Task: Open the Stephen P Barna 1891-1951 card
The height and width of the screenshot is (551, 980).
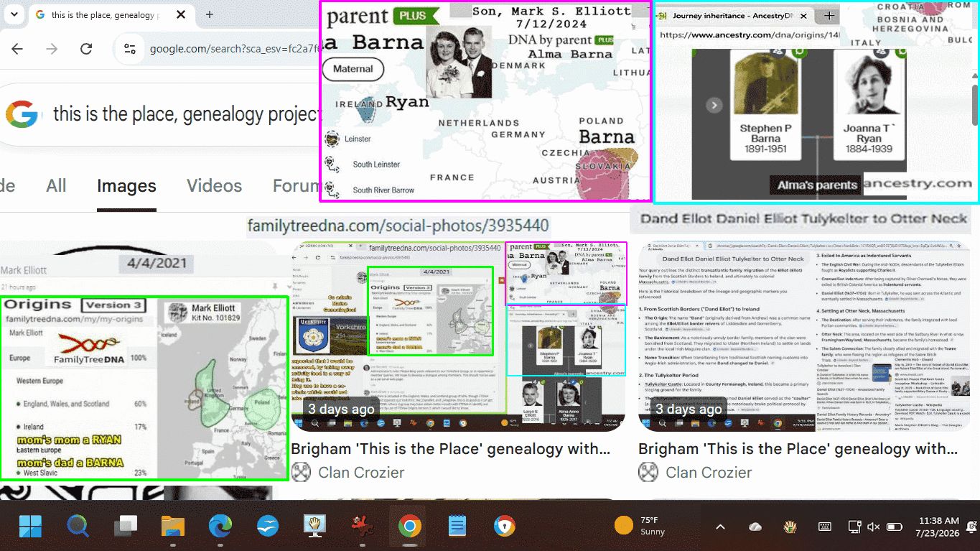Action: (765, 104)
